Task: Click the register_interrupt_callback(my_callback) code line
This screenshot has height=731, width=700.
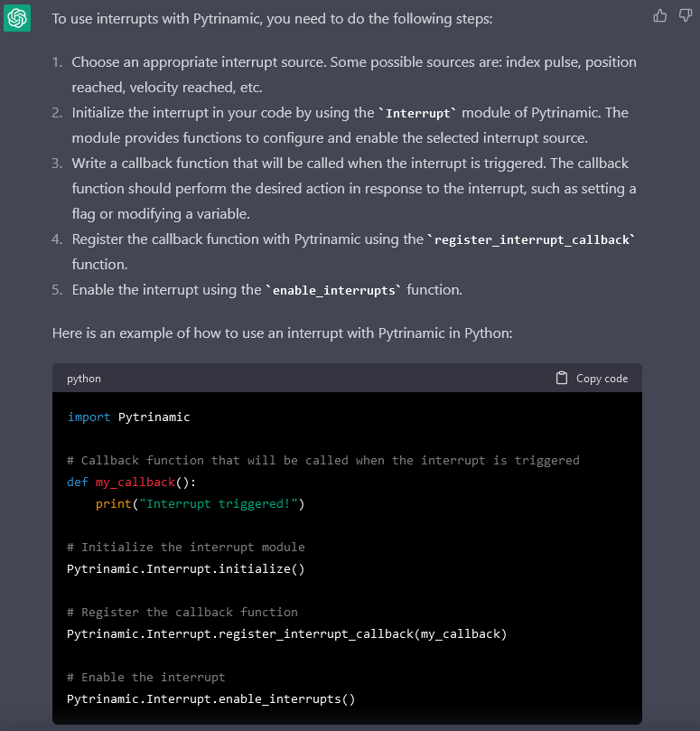Action: pyautogui.click(x=286, y=633)
